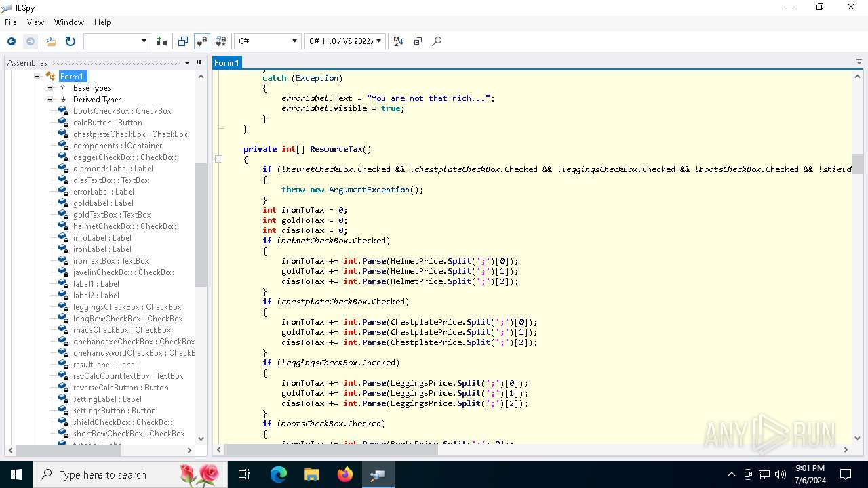
Task: Select chestplateCheckBox : CheckBox field
Action: point(130,134)
